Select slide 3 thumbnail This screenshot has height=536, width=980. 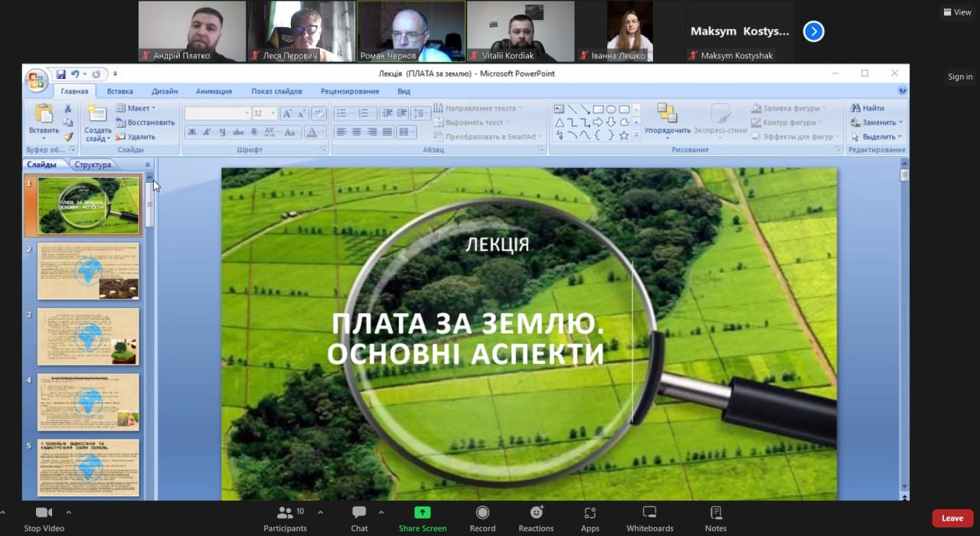tap(88, 337)
